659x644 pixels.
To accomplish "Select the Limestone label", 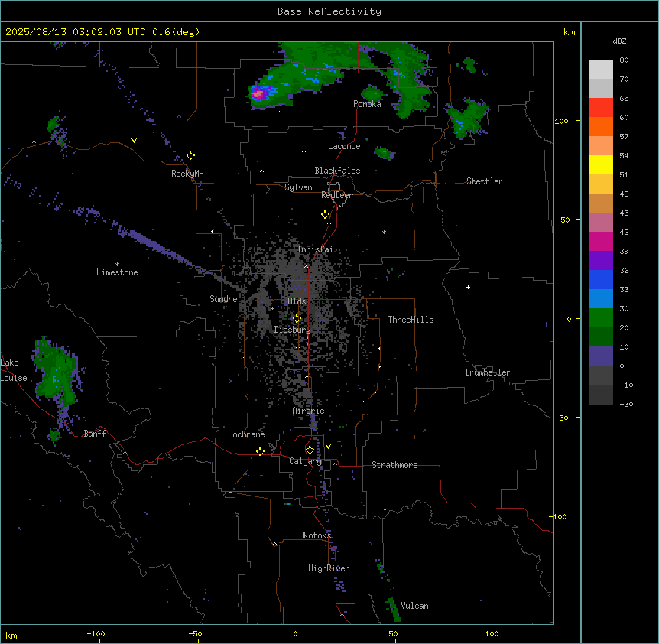I will click(117, 272).
